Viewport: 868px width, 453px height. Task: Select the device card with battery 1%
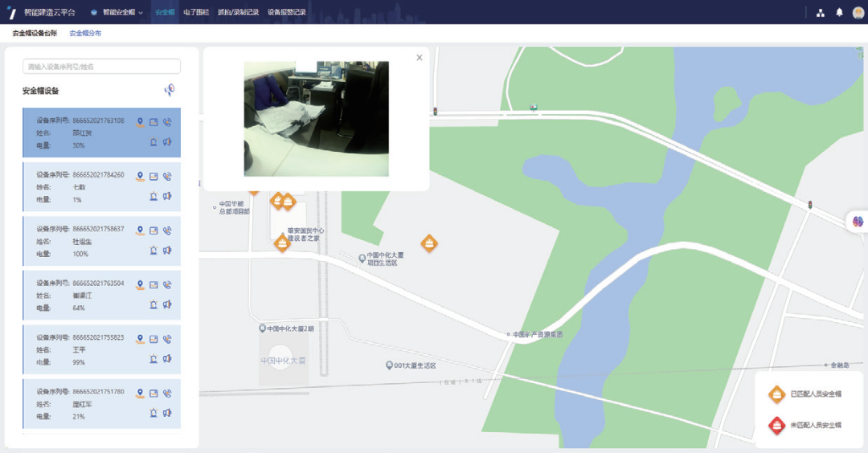pyautogui.click(x=101, y=187)
